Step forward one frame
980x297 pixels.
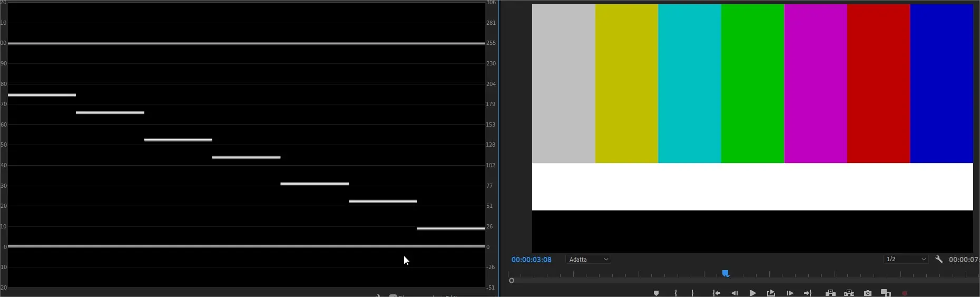point(790,293)
